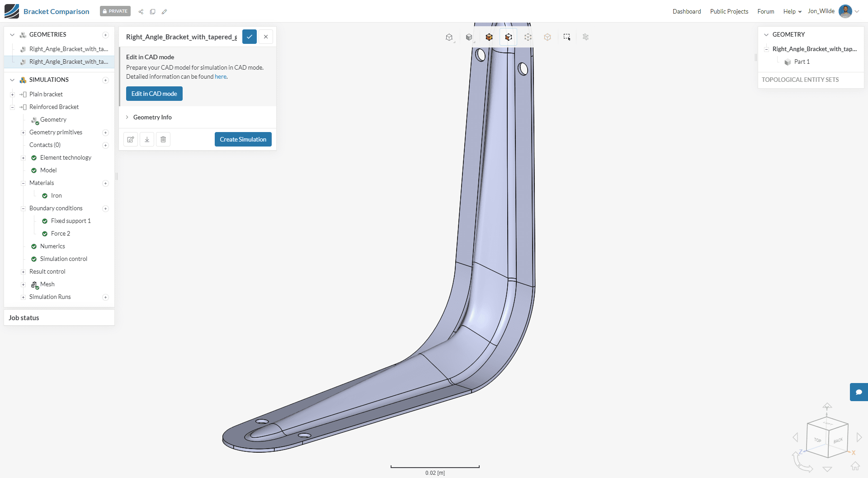
Task: Expand the Plain bracket simulation
Action: (13, 95)
